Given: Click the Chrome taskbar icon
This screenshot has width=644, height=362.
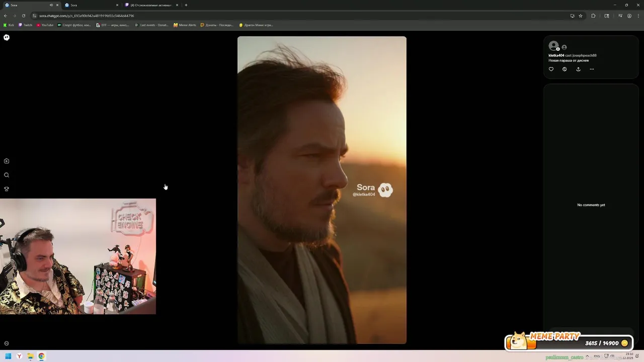Looking at the screenshot, I should pyautogui.click(x=41, y=356).
